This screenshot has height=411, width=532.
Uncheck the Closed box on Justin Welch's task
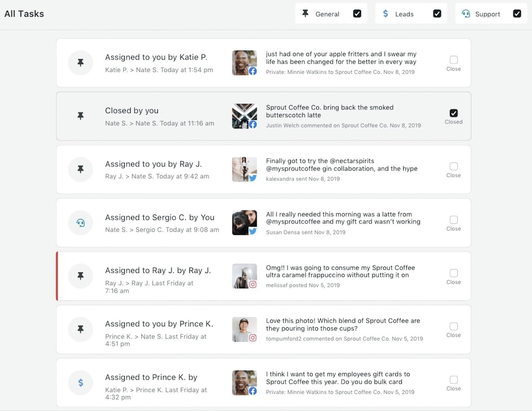(x=454, y=113)
